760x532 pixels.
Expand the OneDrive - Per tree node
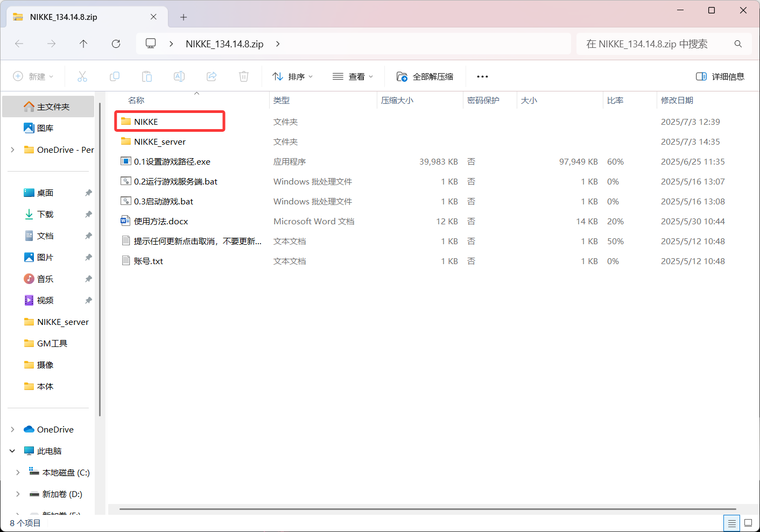12,150
